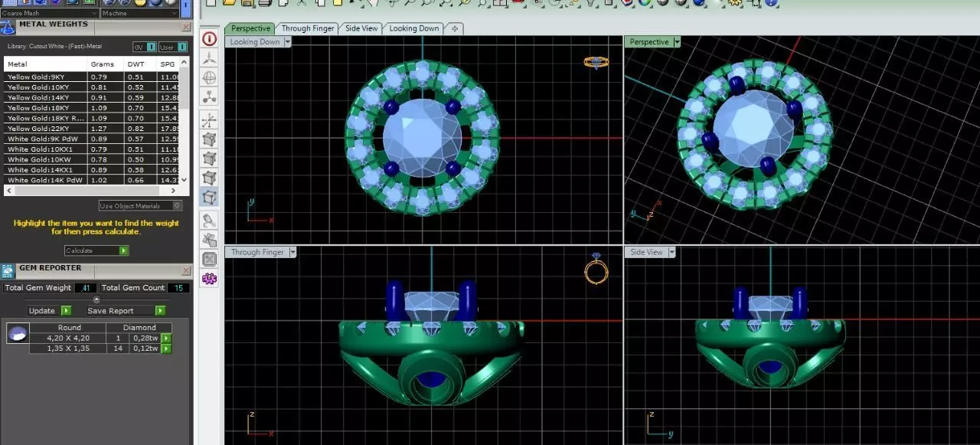Click the Update button in Gem Reporter
Viewport: 980px width, 445px height.
[49, 311]
